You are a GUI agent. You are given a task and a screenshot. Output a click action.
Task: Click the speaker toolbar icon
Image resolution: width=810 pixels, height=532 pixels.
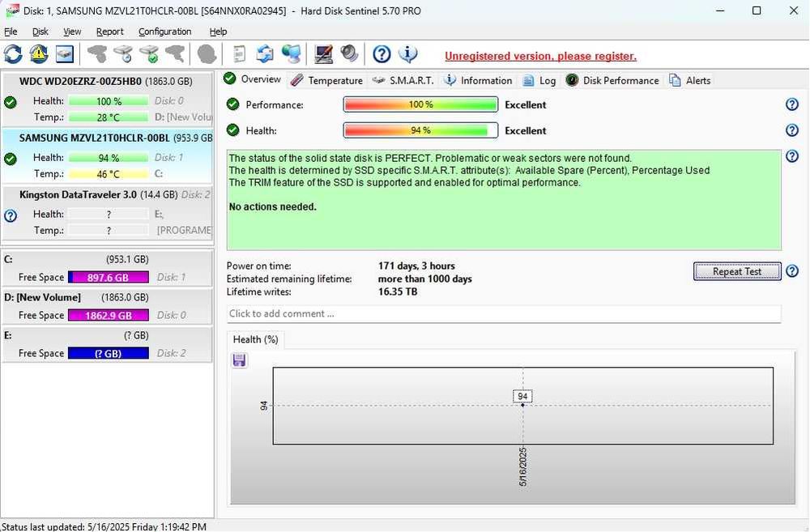coord(349,53)
